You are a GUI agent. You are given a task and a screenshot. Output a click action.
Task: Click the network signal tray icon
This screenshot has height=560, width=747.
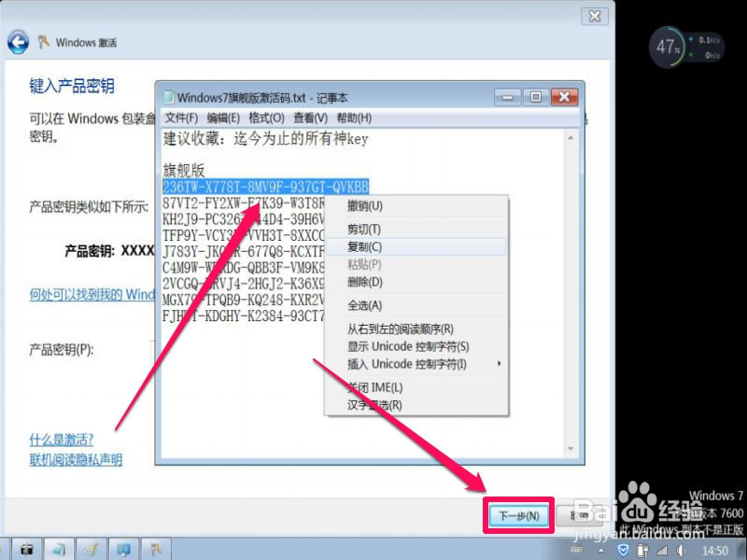pos(662,551)
